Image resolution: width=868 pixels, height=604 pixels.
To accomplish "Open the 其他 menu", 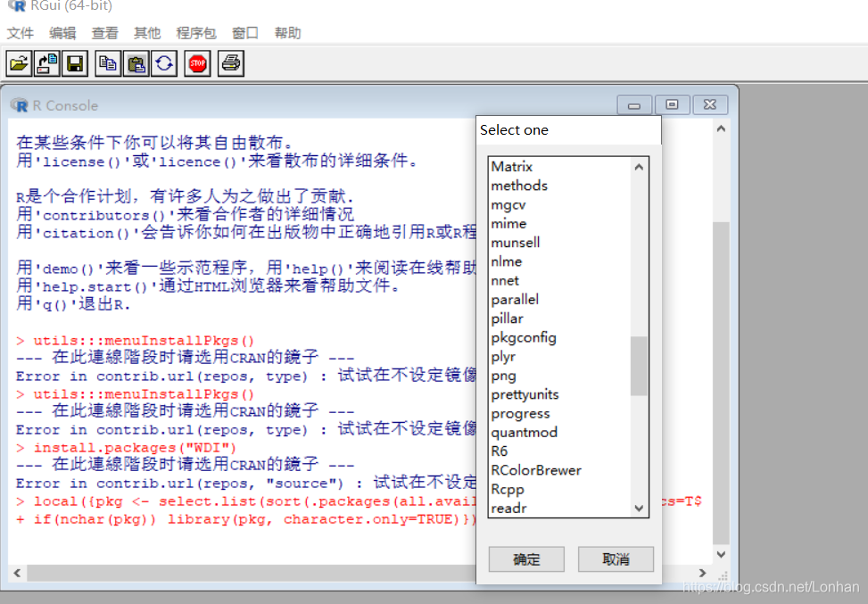I will tap(147, 33).
